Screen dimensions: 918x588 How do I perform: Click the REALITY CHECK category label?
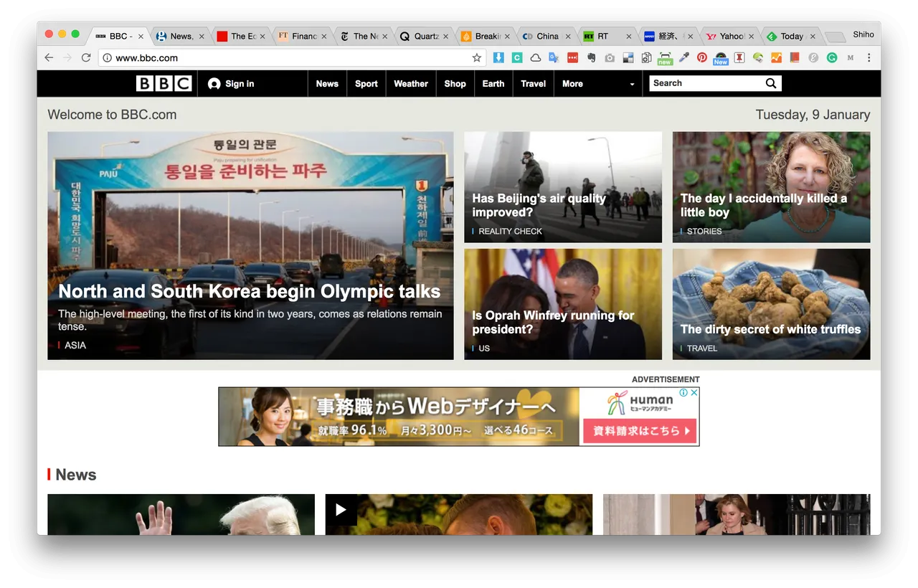click(x=510, y=232)
